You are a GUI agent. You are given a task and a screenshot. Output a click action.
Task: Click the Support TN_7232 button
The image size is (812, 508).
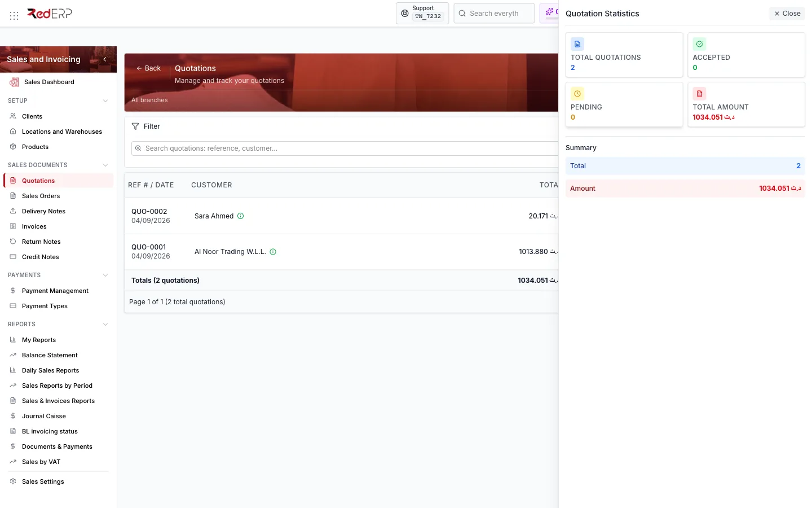coord(422,13)
